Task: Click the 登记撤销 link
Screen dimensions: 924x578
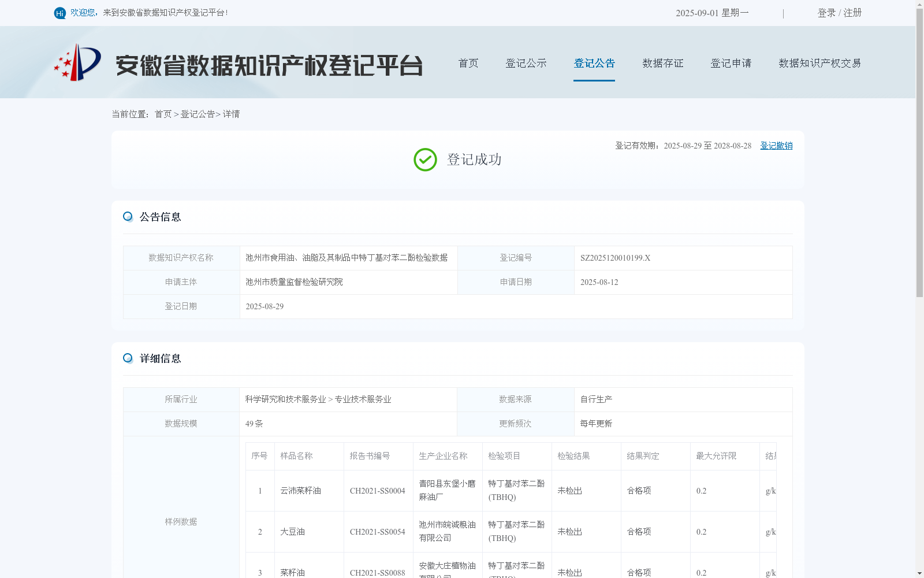Action: coord(776,146)
